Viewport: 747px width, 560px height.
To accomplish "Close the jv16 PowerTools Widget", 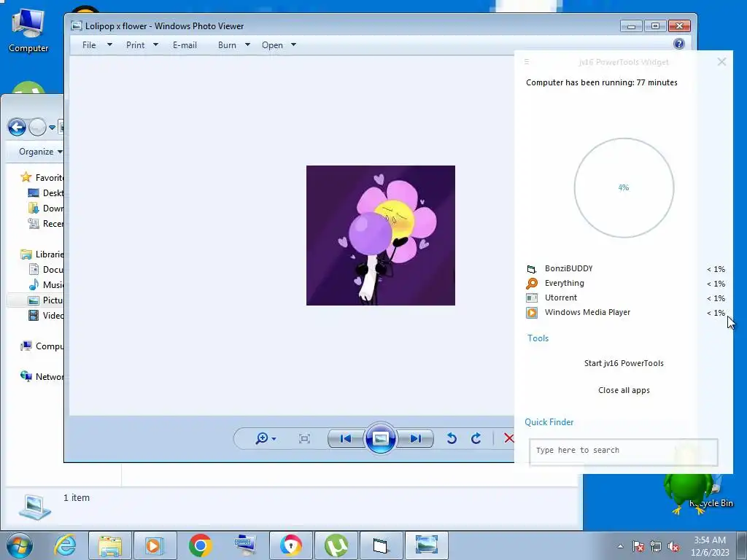I will click(721, 62).
